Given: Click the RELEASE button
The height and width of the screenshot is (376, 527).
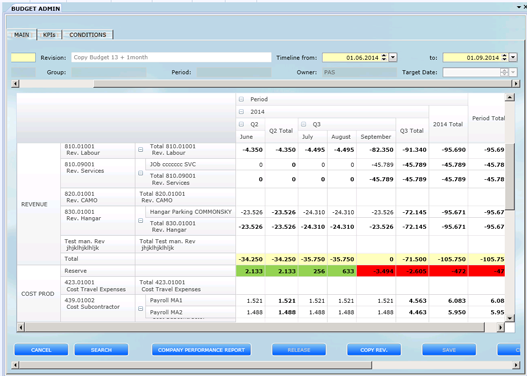Looking at the screenshot, I should [x=299, y=350].
